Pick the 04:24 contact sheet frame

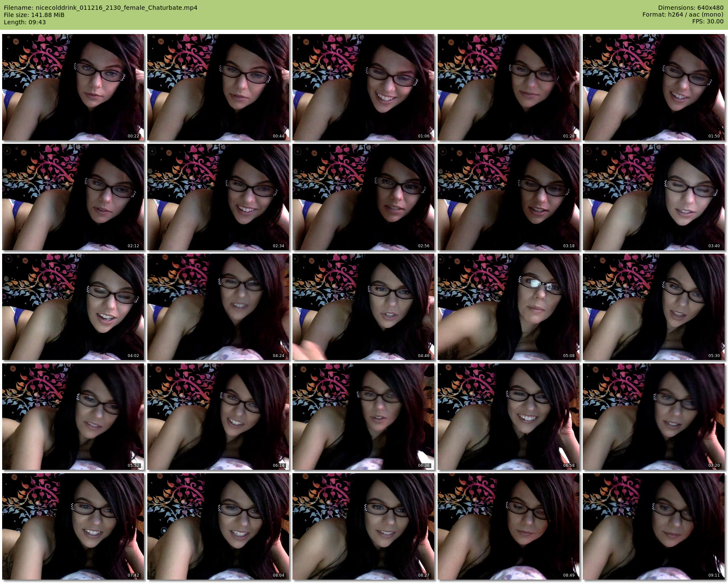tap(218, 307)
